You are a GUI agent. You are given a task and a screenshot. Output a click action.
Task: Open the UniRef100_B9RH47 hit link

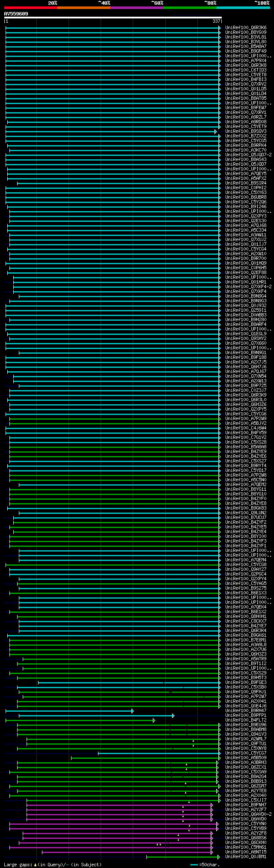[246, 711]
